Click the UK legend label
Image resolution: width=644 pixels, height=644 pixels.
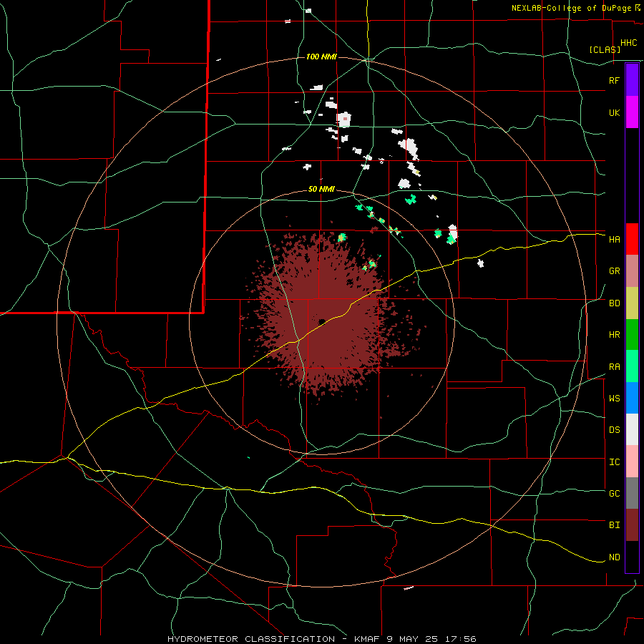pyautogui.click(x=614, y=112)
